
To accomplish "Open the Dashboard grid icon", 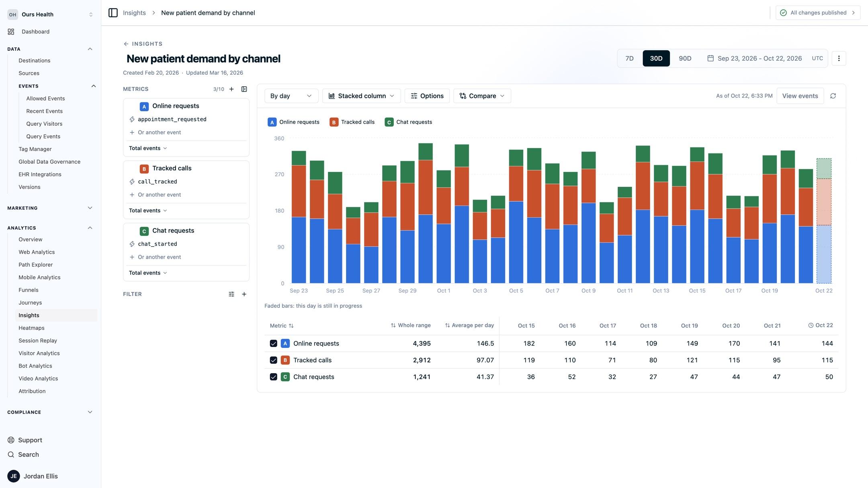I will pos(11,31).
